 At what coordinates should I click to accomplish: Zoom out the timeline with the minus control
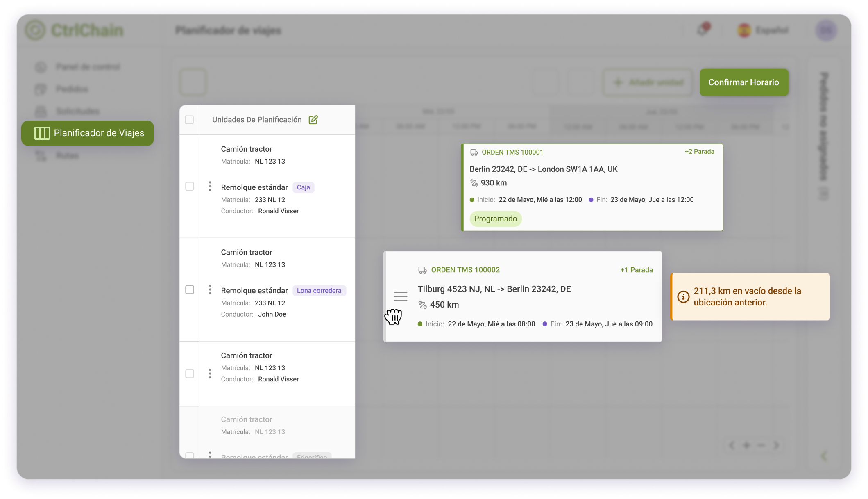[x=761, y=445]
